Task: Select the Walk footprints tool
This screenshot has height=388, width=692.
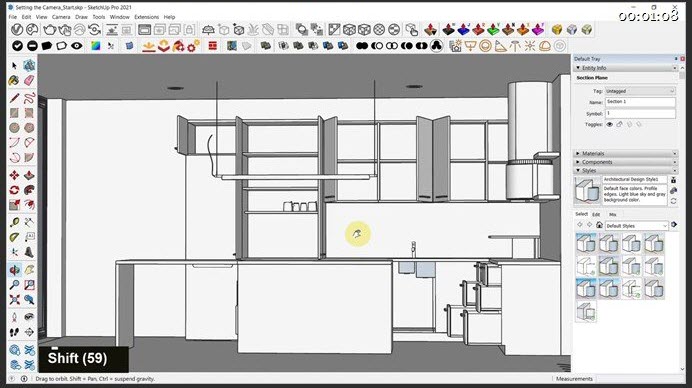Action: [14, 332]
